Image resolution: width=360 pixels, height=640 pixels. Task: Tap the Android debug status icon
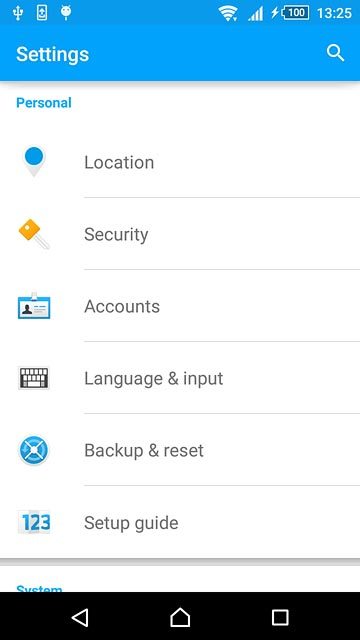[66, 13]
